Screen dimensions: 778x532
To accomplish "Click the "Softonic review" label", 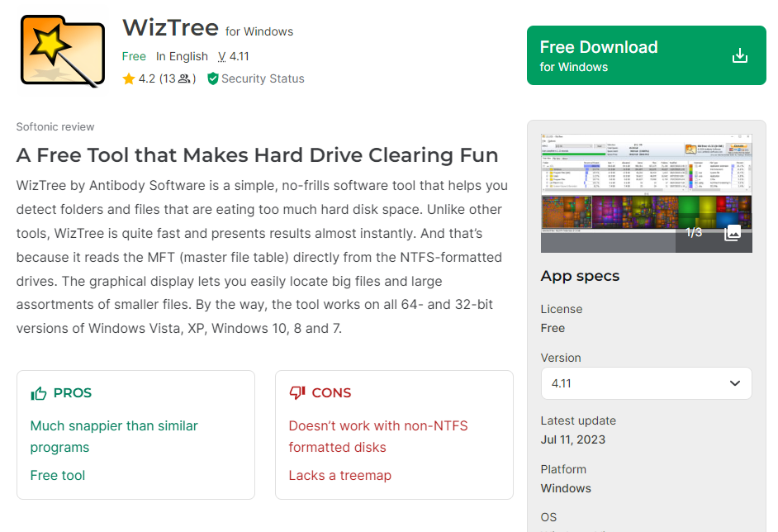I will click(55, 127).
